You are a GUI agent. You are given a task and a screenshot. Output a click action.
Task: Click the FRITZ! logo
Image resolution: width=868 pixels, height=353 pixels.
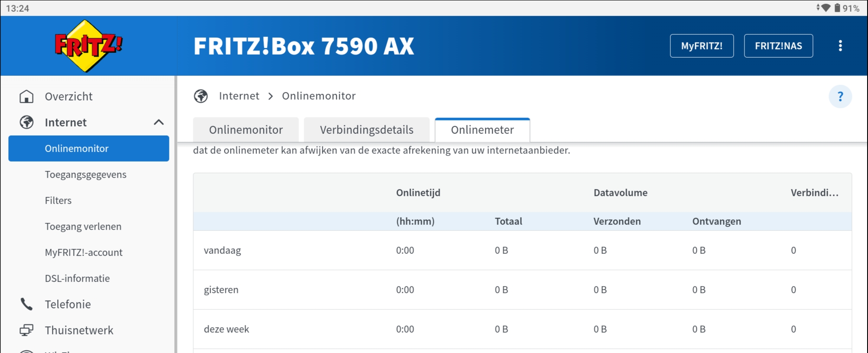[88, 46]
